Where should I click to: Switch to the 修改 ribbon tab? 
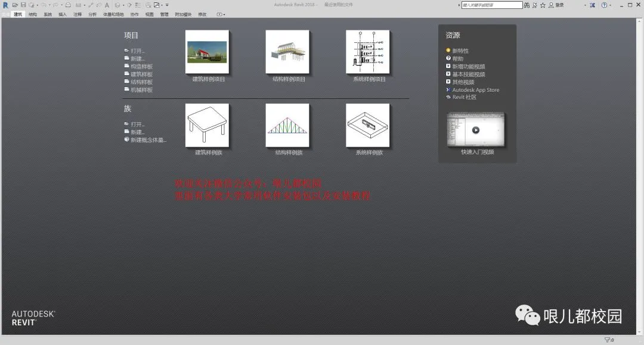point(203,14)
